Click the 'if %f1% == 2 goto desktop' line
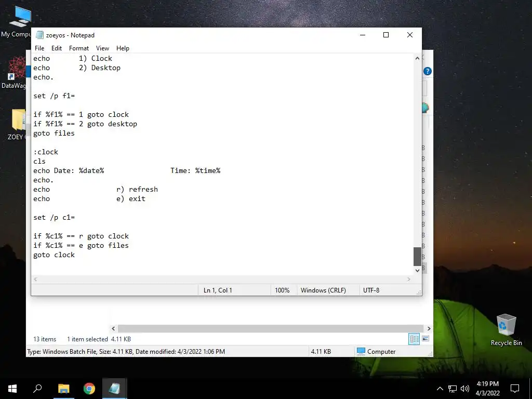The height and width of the screenshot is (399, 532). 85,124
